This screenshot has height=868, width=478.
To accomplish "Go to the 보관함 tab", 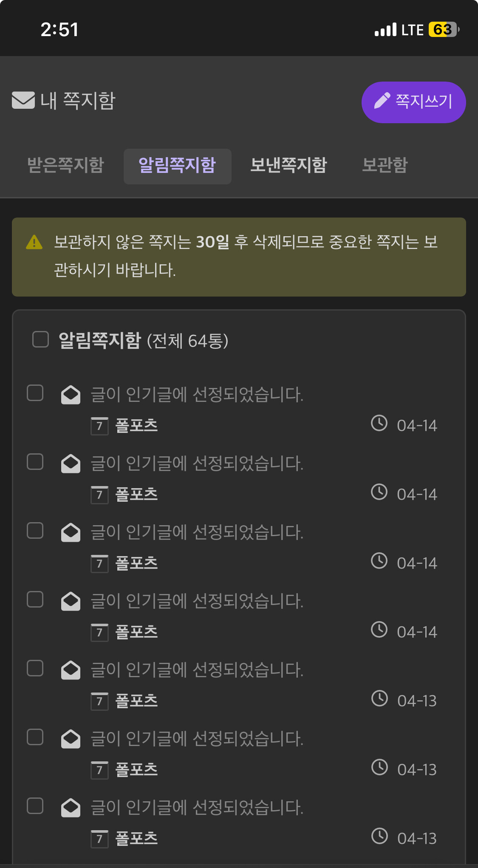I will 385,165.
